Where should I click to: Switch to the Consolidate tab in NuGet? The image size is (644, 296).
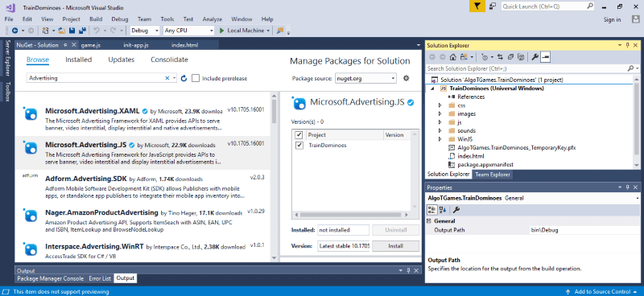coord(169,60)
